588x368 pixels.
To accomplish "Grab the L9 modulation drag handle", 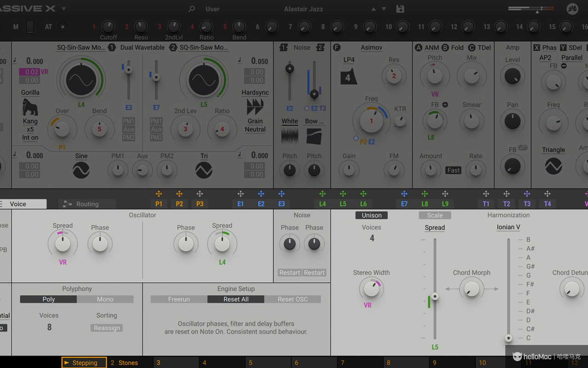I will 445,194.
